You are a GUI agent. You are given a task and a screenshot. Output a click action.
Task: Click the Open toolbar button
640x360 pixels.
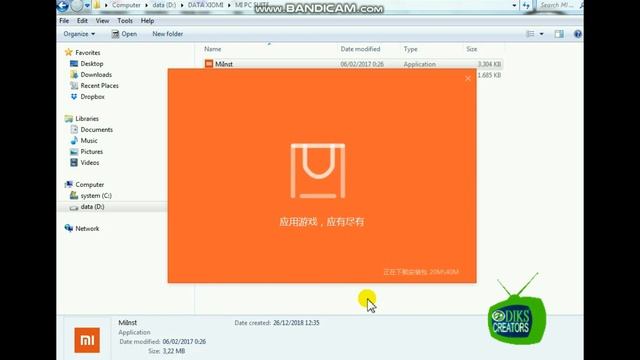click(x=124, y=34)
